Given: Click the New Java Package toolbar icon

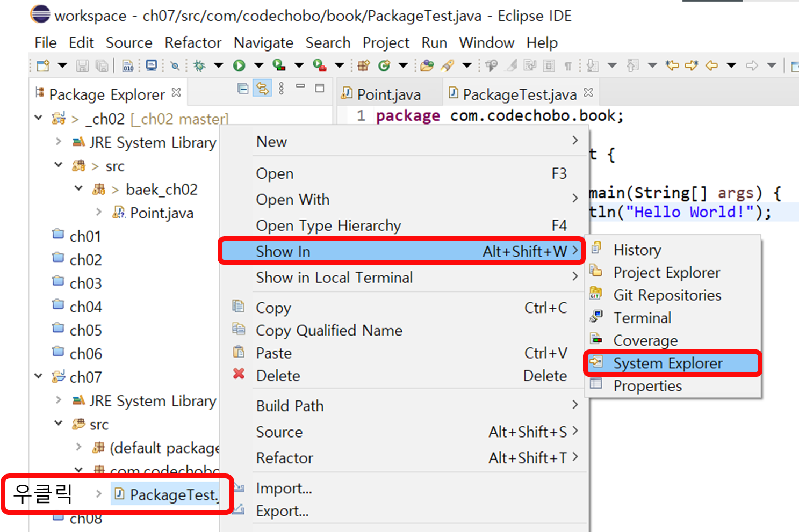Looking at the screenshot, I should coord(364,65).
